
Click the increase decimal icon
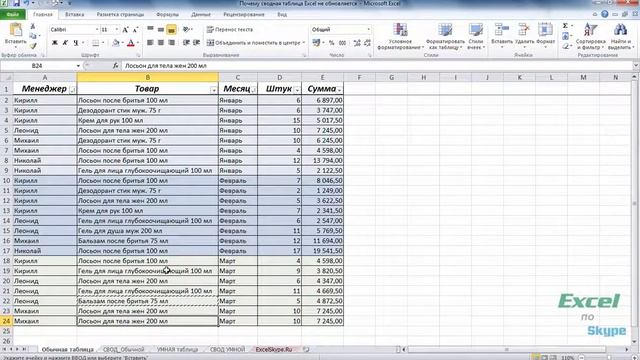357,42
